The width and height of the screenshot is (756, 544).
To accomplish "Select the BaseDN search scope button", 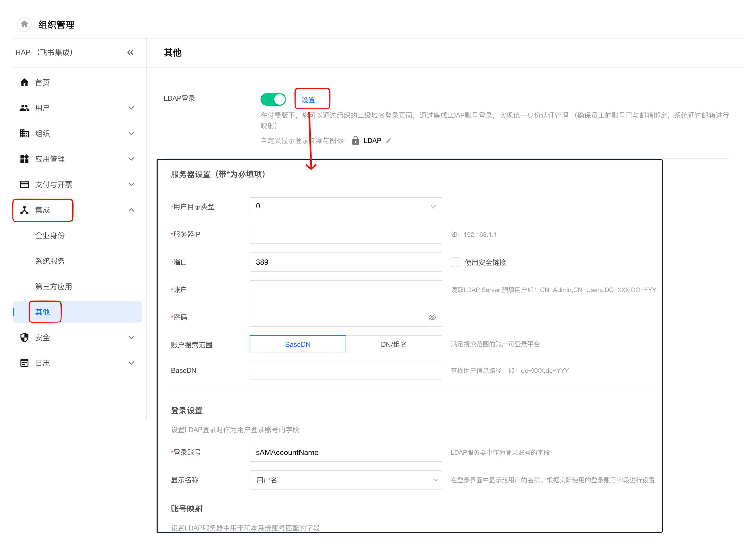I will tap(298, 344).
